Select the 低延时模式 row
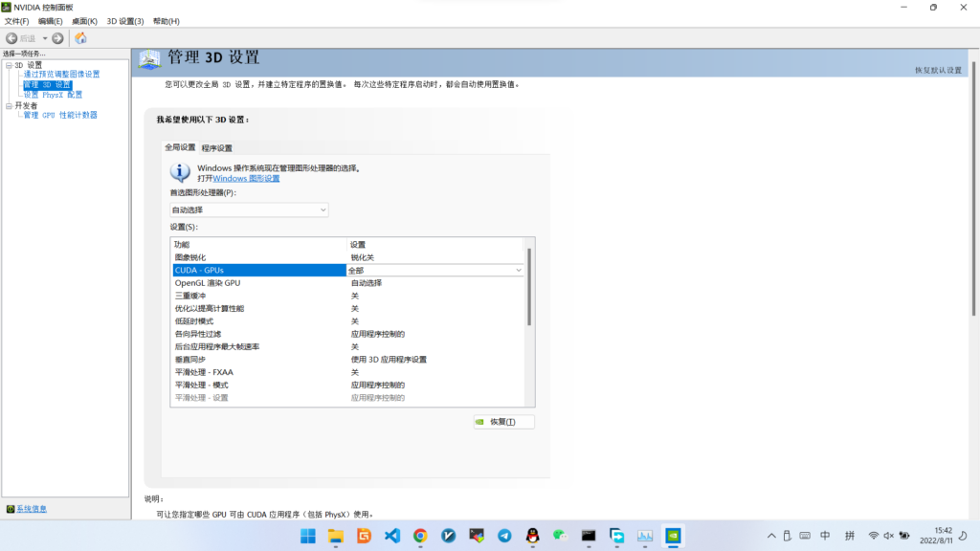980x551 pixels. click(348, 321)
